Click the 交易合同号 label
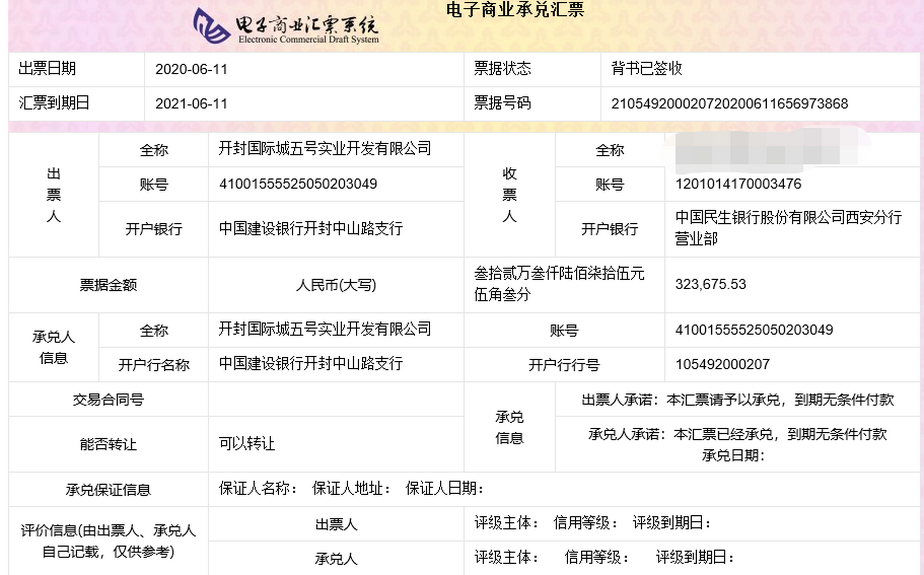This screenshot has width=924, height=575. (108, 399)
